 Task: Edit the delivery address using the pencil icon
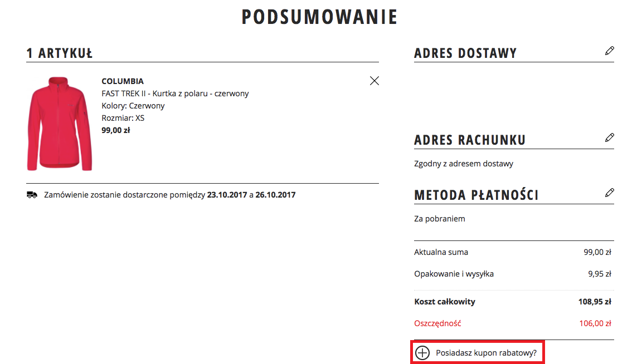point(610,51)
